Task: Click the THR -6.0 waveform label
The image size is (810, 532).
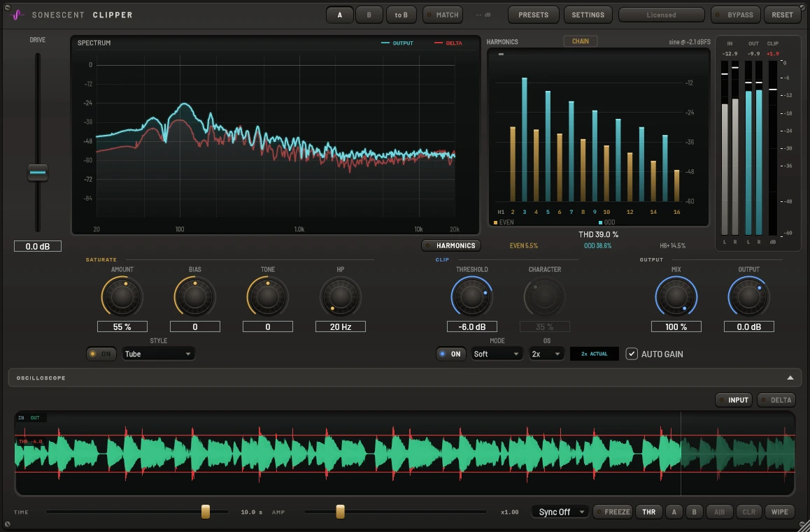Action: click(31, 442)
